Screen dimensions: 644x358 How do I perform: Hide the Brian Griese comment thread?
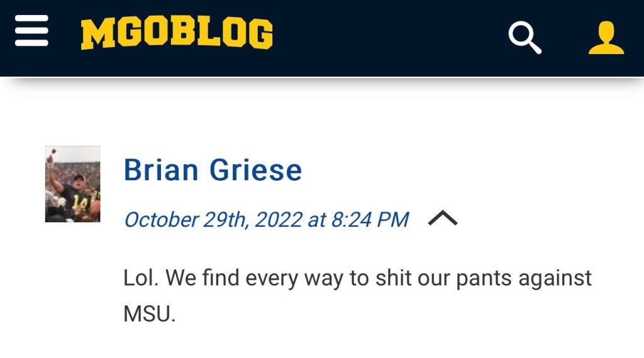point(442,219)
